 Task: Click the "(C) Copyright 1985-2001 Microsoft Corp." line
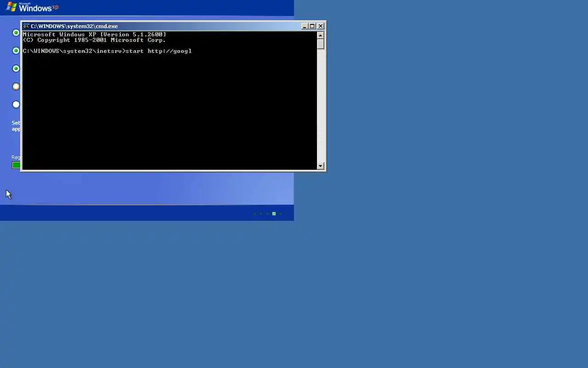click(95, 40)
